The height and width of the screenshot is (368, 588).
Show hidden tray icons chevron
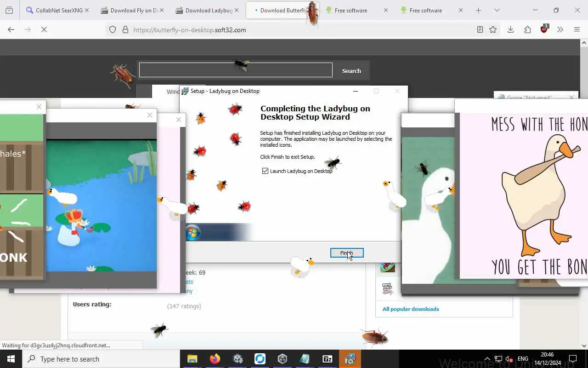tap(487, 359)
